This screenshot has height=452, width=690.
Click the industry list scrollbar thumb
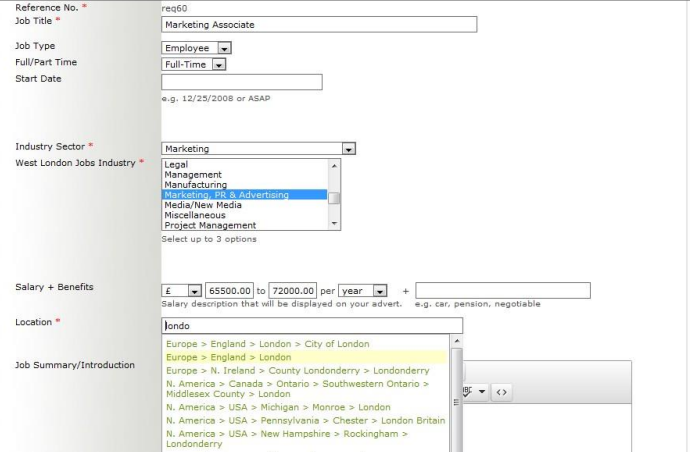click(334, 198)
